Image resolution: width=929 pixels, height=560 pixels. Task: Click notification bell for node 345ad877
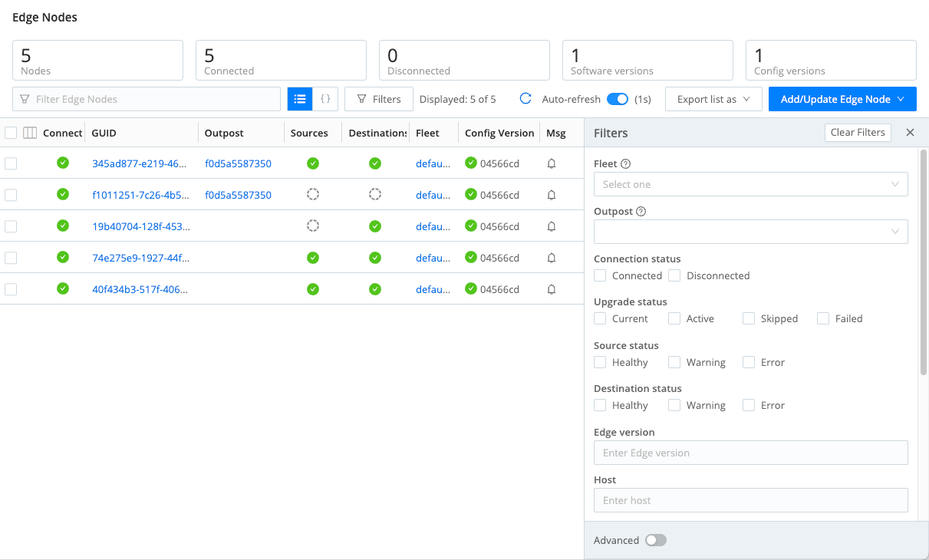tap(551, 163)
